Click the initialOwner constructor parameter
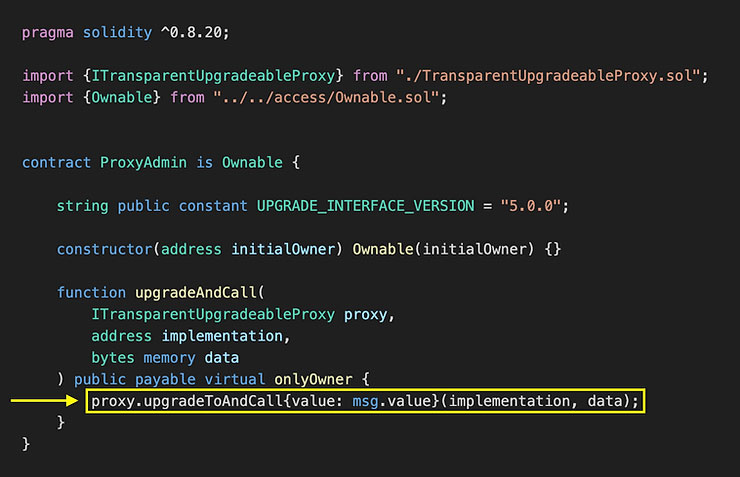 (283, 249)
